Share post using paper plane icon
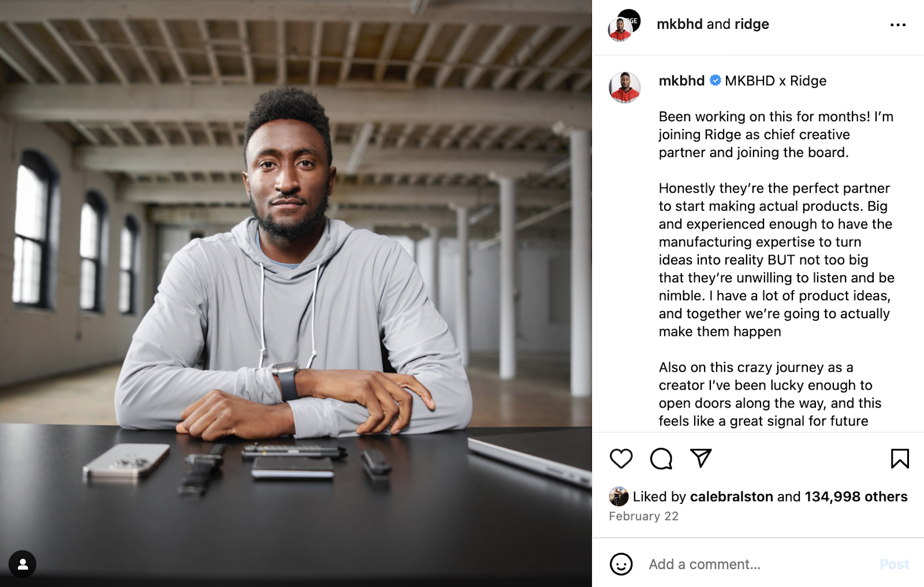Viewport: 924px width, 587px height. [701, 458]
